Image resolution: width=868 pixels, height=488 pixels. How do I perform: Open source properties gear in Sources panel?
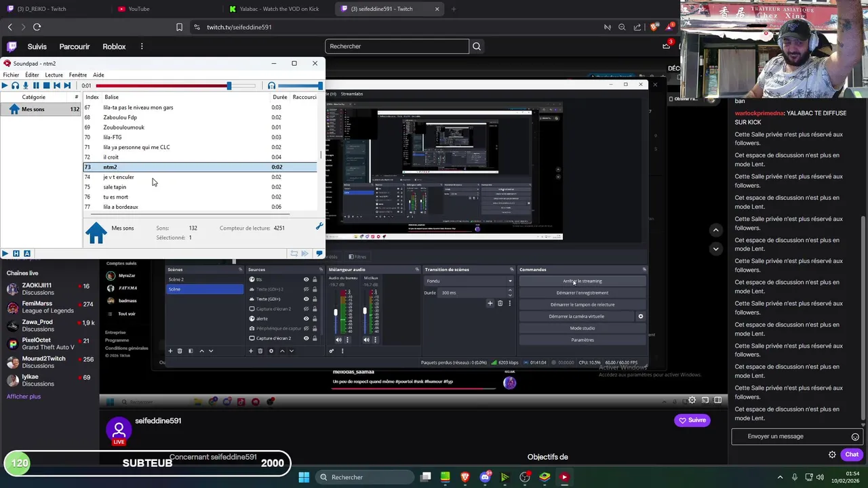[x=271, y=351]
